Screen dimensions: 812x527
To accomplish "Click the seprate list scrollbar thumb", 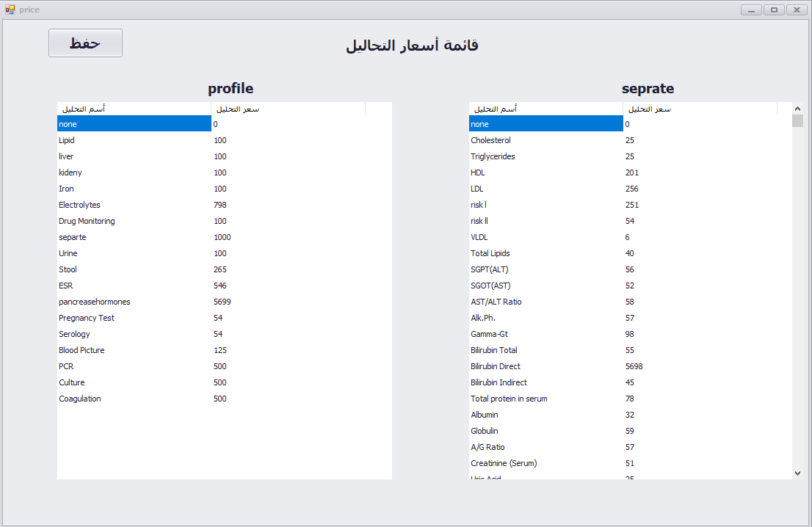I will point(797,121).
